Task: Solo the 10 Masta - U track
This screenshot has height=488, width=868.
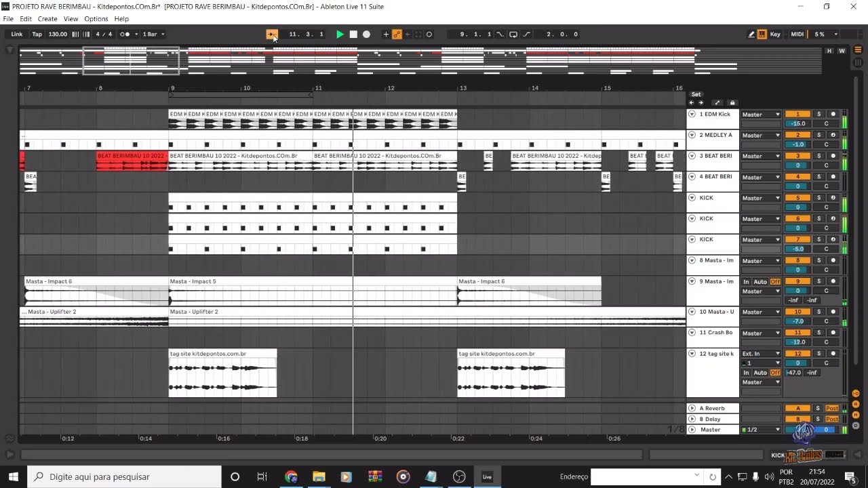Action: coord(818,312)
